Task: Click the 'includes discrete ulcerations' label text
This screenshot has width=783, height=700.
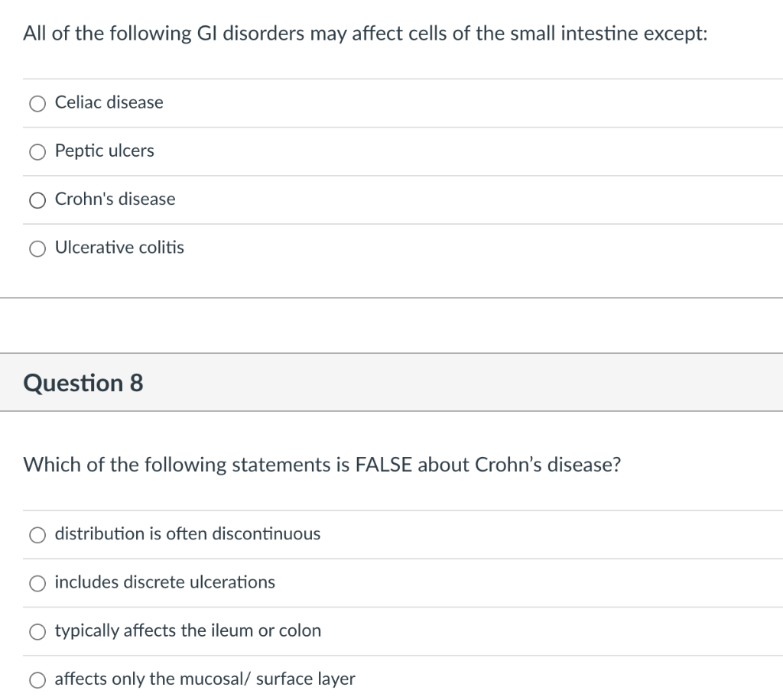Action: [x=164, y=582]
